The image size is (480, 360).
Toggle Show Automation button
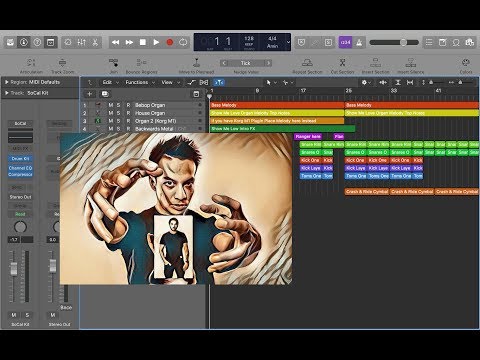click(191, 82)
